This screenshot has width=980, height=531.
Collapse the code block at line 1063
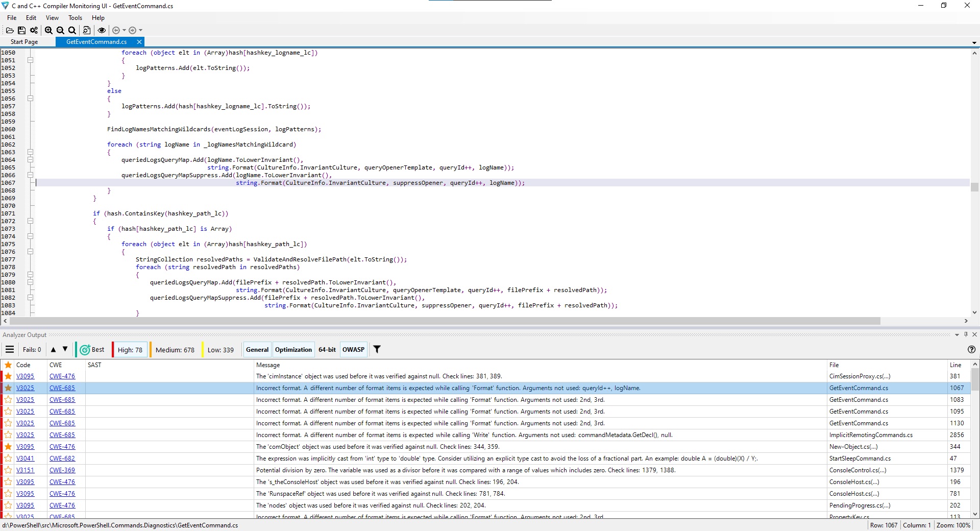(30, 152)
